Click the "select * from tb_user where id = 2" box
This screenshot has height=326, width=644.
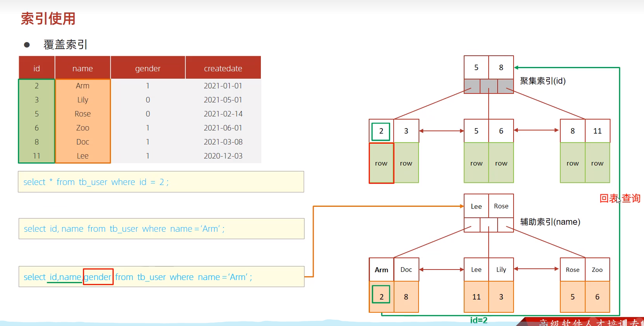(161, 182)
